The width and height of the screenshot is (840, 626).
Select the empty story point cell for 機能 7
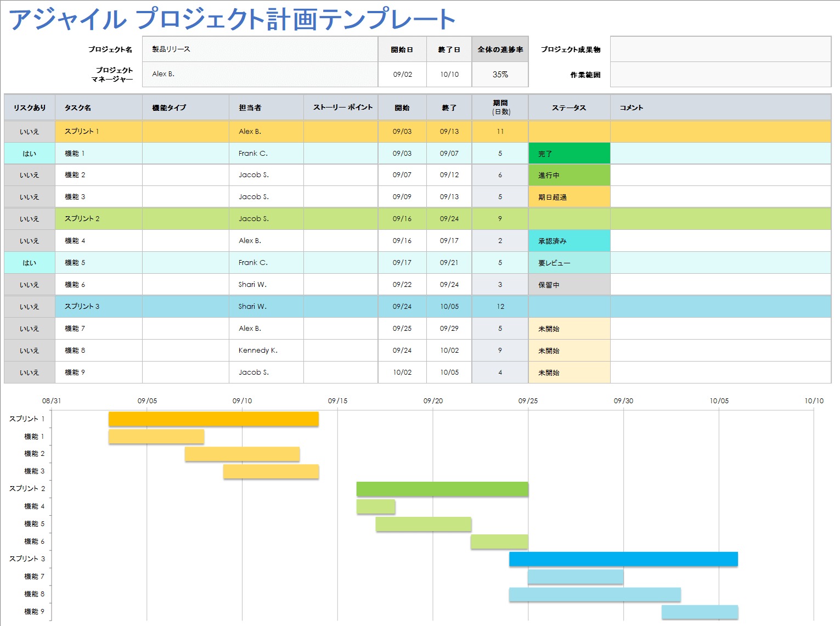point(341,329)
